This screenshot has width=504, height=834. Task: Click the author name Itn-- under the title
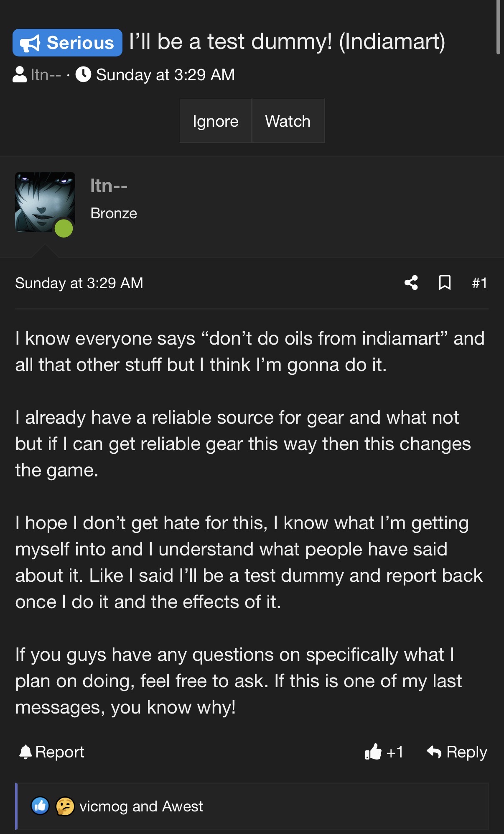coord(46,75)
